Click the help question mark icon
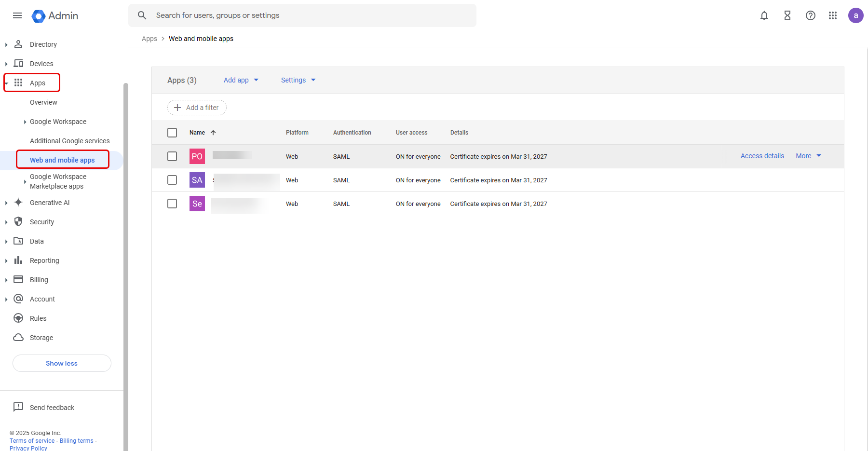Screen dimensions: 868x451 [x=810, y=15]
